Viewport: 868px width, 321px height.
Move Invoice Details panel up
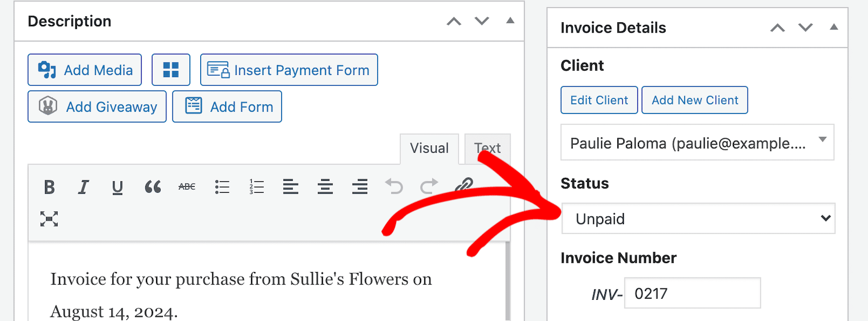click(777, 28)
